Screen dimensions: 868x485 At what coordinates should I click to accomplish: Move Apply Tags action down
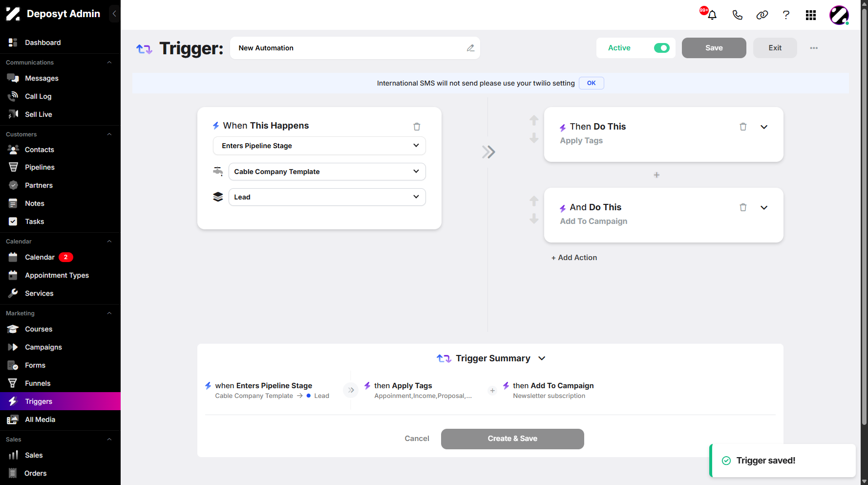point(534,138)
